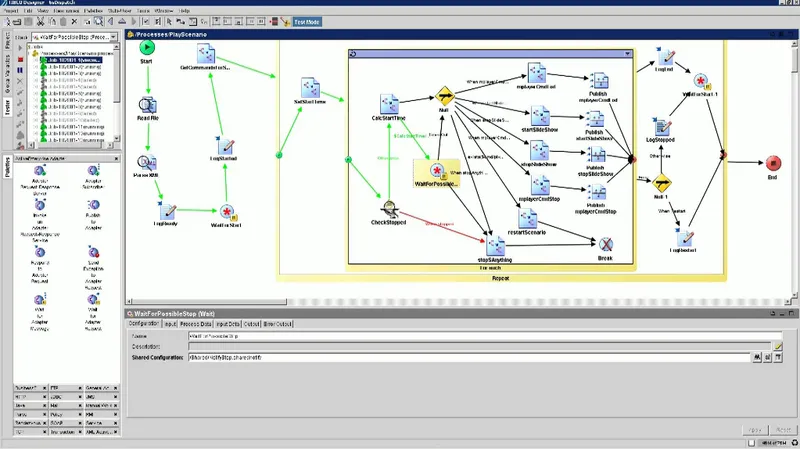Click the Reset button
This screenshot has height=449, width=800.
[x=783, y=430]
